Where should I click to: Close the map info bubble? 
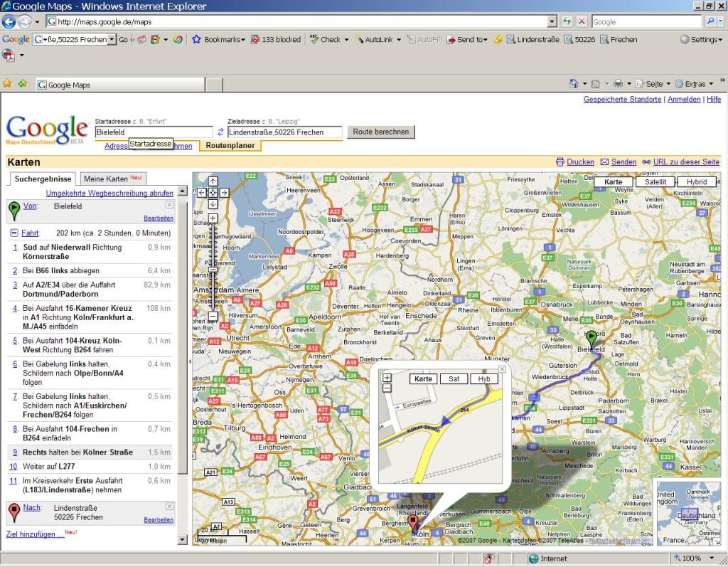click(x=502, y=369)
